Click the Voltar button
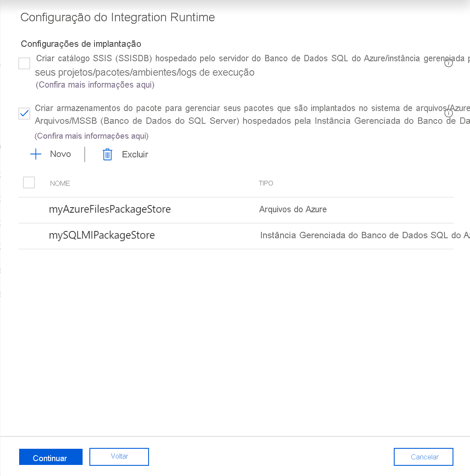 (x=119, y=456)
